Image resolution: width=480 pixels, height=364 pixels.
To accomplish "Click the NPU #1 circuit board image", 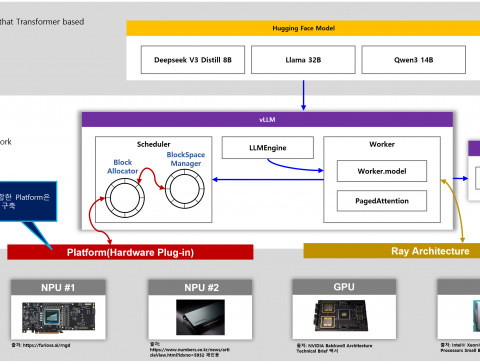I will coord(59,318).
